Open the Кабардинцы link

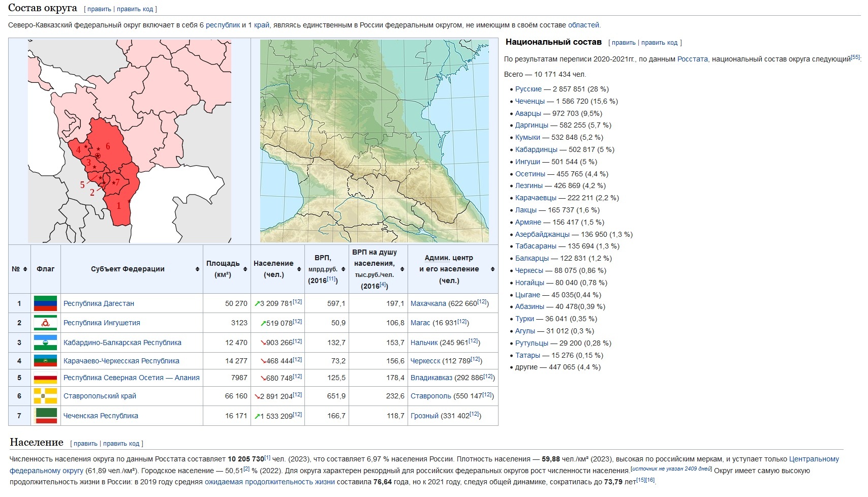[x=536, y=149]
